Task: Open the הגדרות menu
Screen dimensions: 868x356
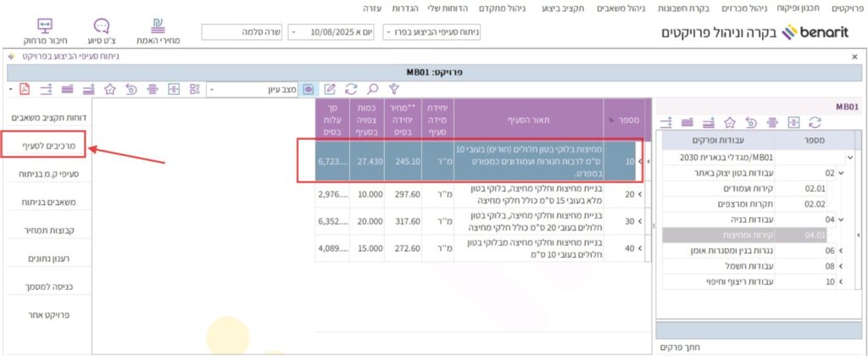Action: [408, 8]
